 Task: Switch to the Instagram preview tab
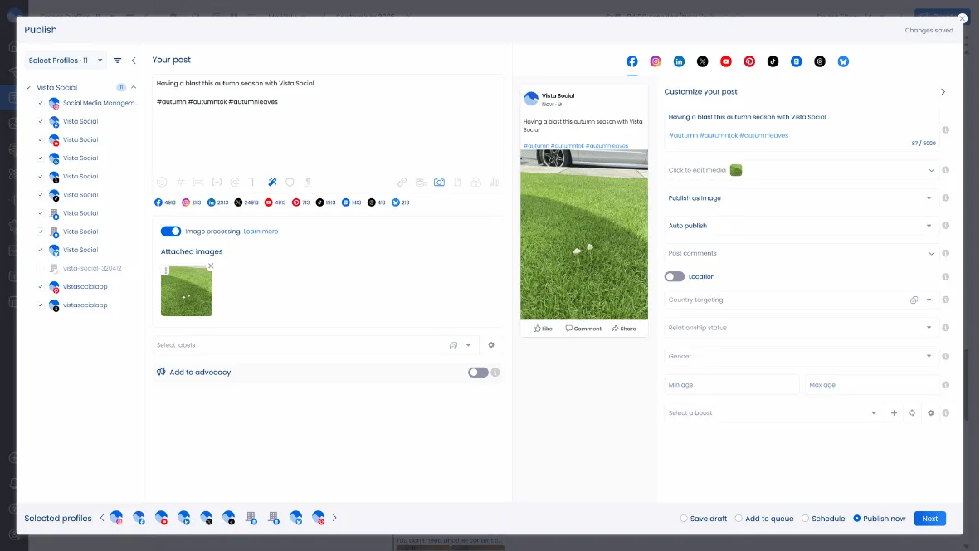656,61
